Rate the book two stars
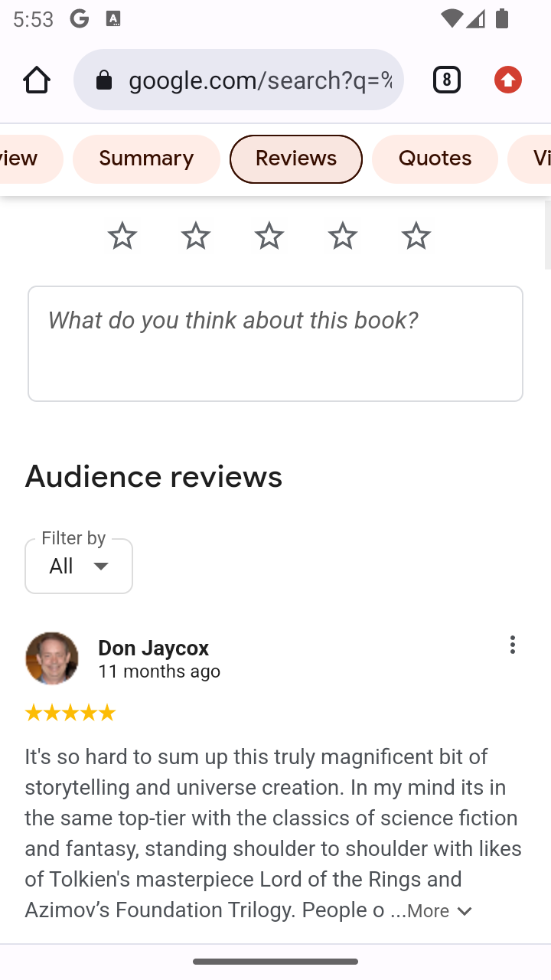551x980 pixels. [x=196, y=236]
